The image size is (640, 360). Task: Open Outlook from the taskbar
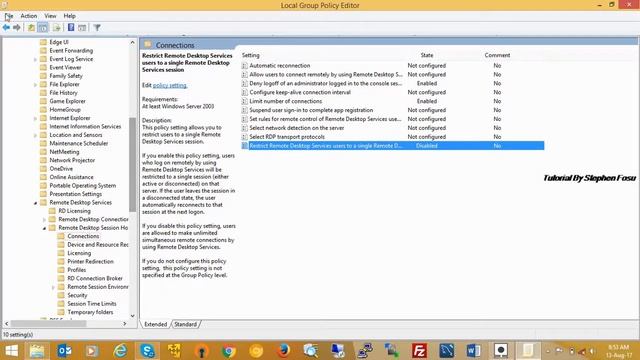64,351
